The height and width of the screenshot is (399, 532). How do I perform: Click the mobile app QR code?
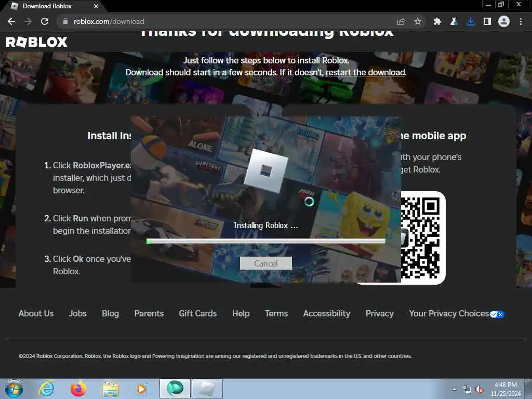pos(420,238)
